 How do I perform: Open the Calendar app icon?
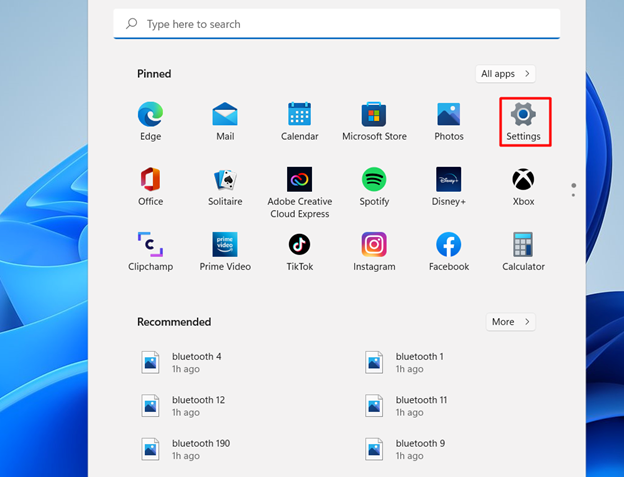[299, 115]
